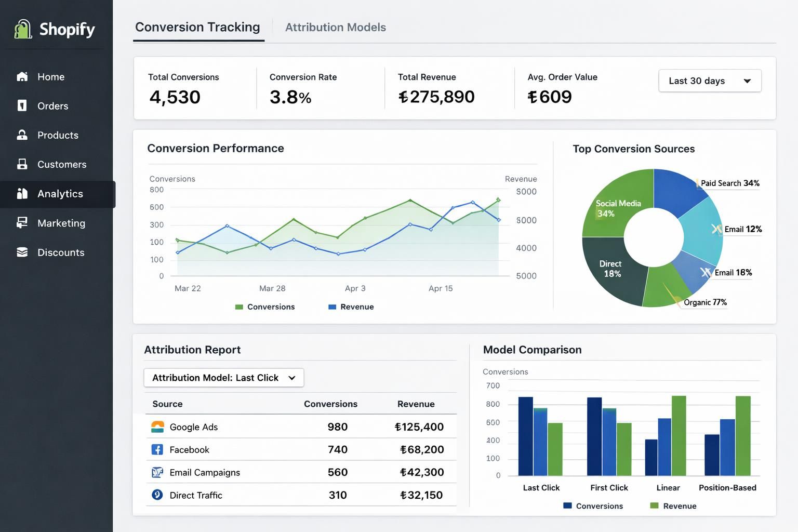Click the Top Conversion Sources heading
Viewport: 798px width, 532px height.
pyautogui.click(x=634, y=149)
